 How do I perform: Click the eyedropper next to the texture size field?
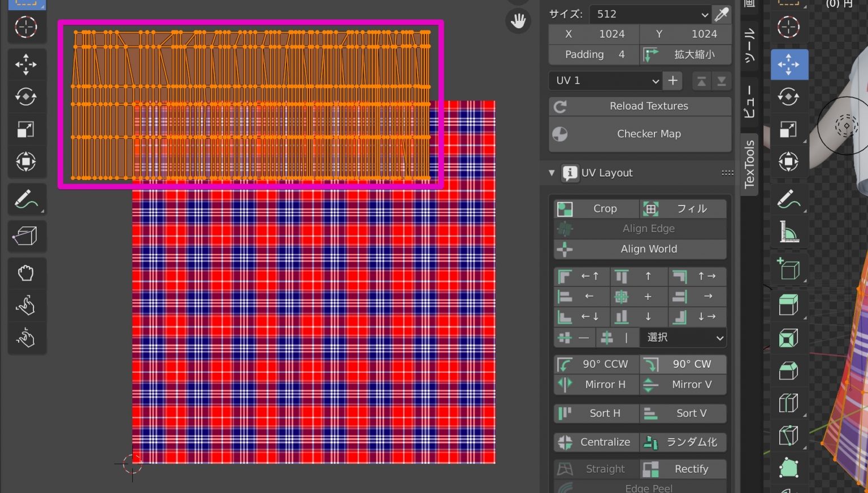pos(722,14)
